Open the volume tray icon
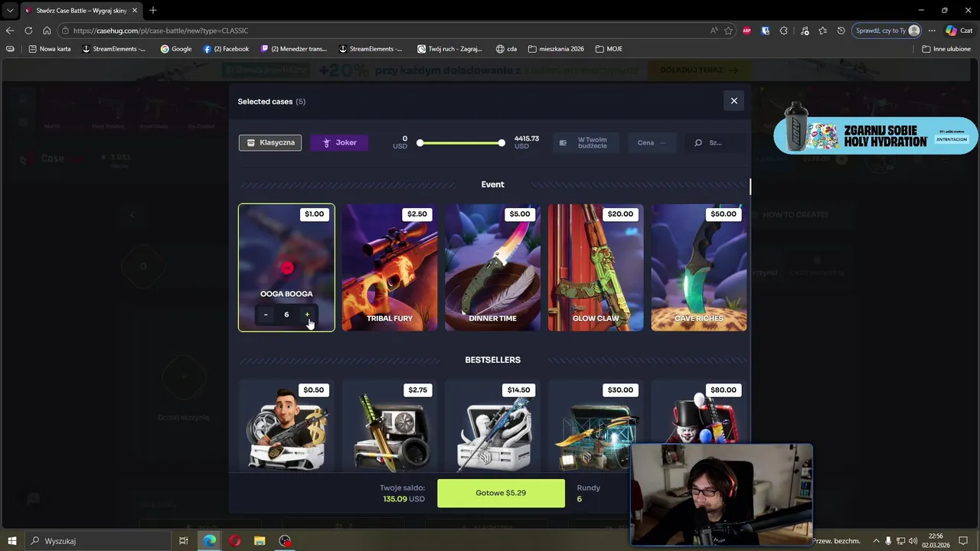Viewport: 980px width, 551px height. coord(913,541)
